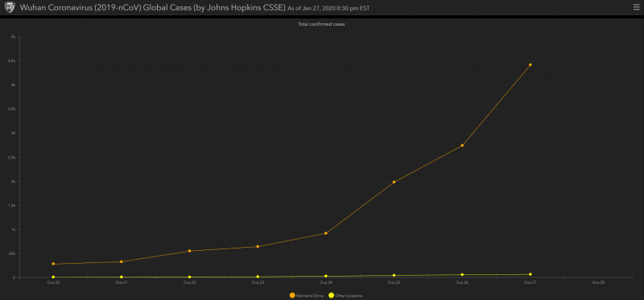This screenshot has width=644, height=300.
Task: Select Other Locations data point for Oca 23
Action: point(258,277)
